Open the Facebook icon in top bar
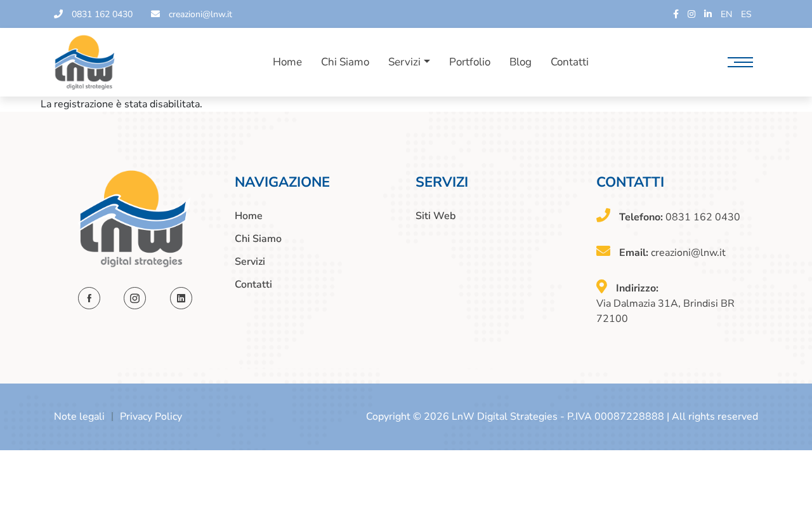Screen dimensions: 812x508 [x=676, y=14]
